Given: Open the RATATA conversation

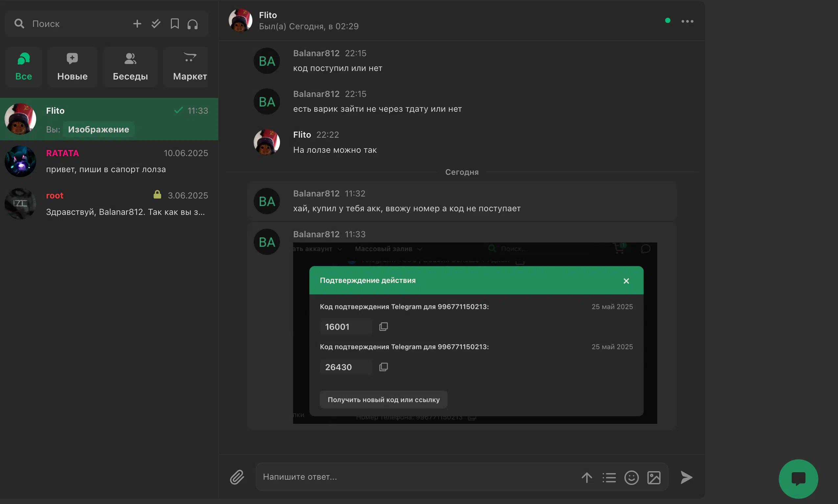Looking at the screenshot, I should (109, 161).
